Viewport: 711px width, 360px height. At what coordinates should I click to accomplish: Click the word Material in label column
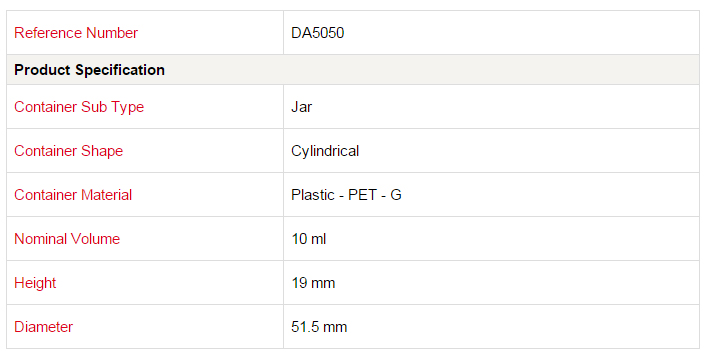[x=107, y=195]
